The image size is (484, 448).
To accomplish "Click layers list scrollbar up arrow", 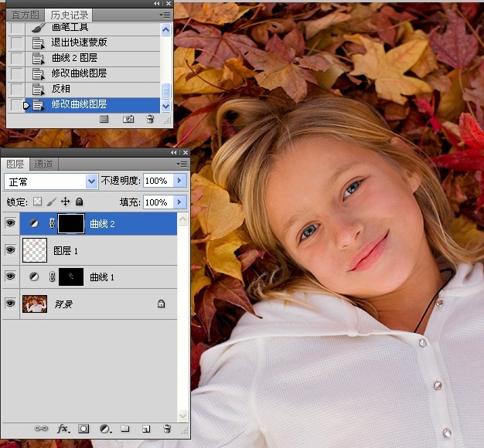I will (182, 219).
